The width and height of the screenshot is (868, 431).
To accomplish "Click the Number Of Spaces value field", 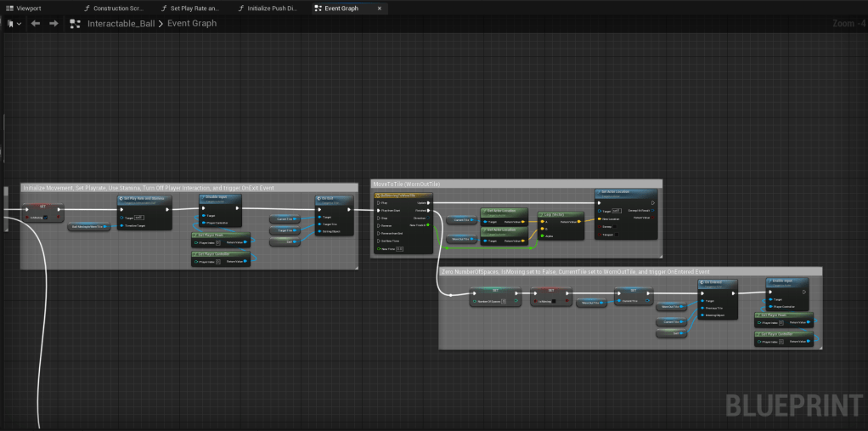I will coord(504,301).
